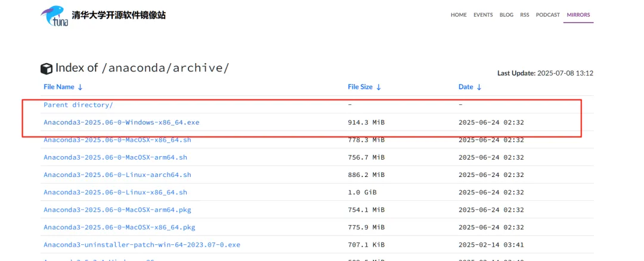644x261 pixels.
Task: Click the 756.7 MiB file size
Action: click(366, 157)
